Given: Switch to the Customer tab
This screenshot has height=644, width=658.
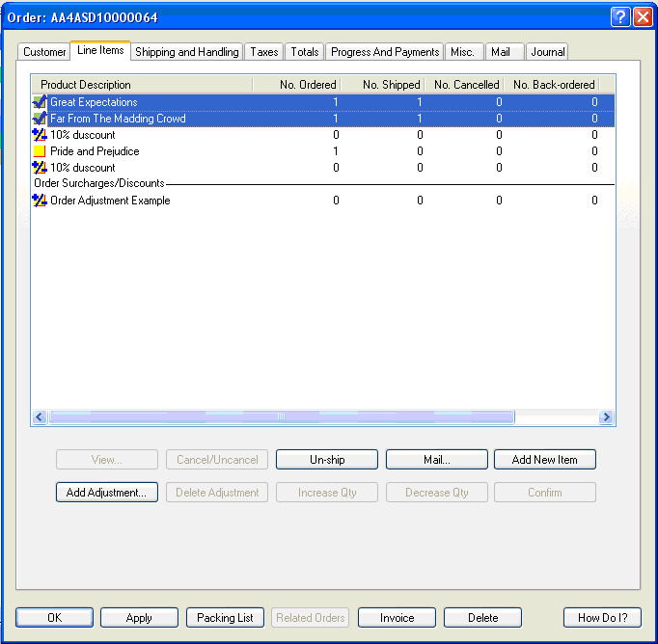Looking at the screenshot, I should [44, 52].
